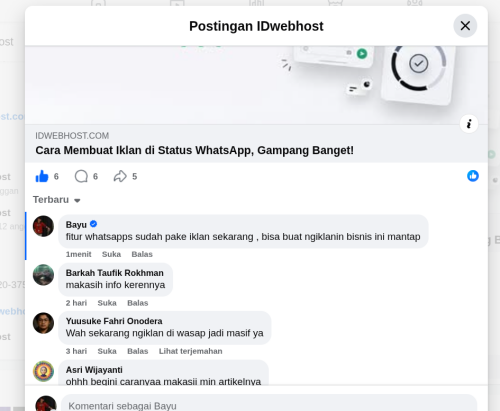The height and width of the screenshot is (411, 500).
Task: Click Bayu's avatar beside comment box
Action: pyautogui.click(x=46, y=404)
